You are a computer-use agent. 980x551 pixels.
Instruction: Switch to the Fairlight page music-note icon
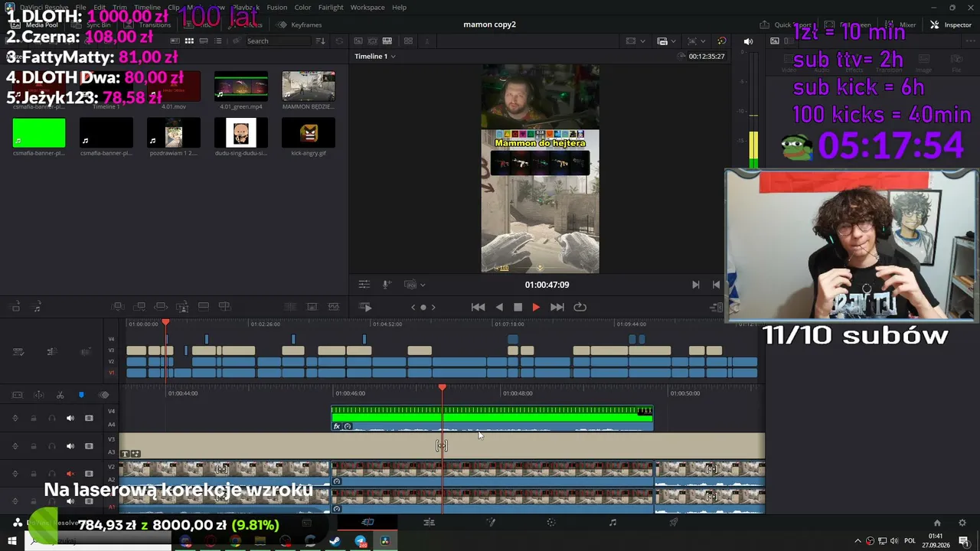tap(612, 523)
